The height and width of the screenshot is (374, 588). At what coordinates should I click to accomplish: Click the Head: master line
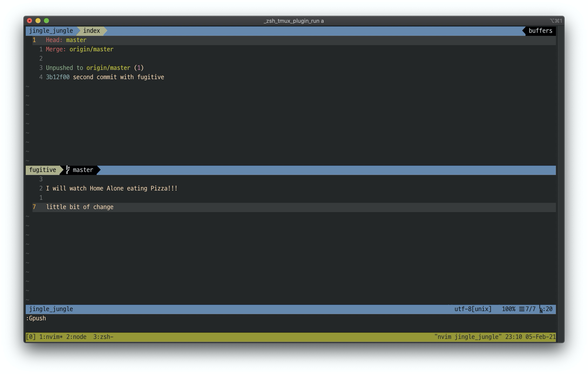[x=66, y=40]
